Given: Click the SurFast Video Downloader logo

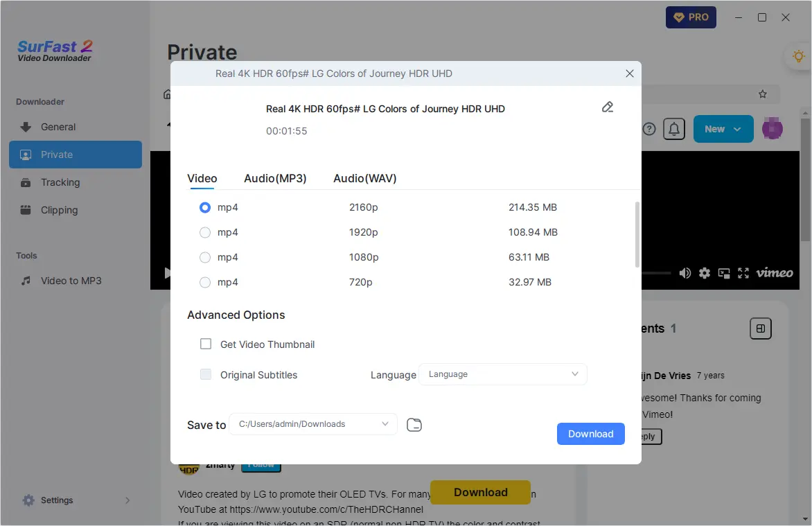Looking at the screenshot, I should coord(55,51).
